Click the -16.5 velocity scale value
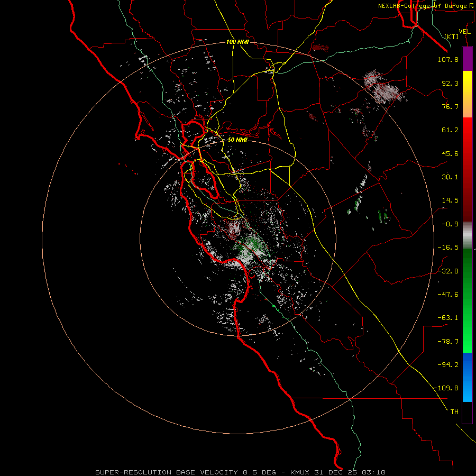Screen dimensions: 476x476 click(448, 248)
